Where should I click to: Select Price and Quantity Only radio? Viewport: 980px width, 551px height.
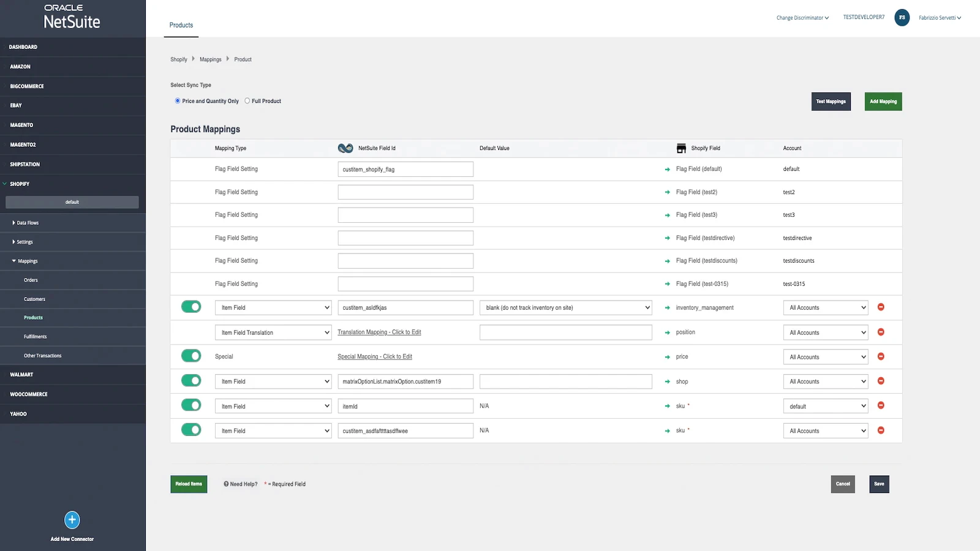click(178, 101)
